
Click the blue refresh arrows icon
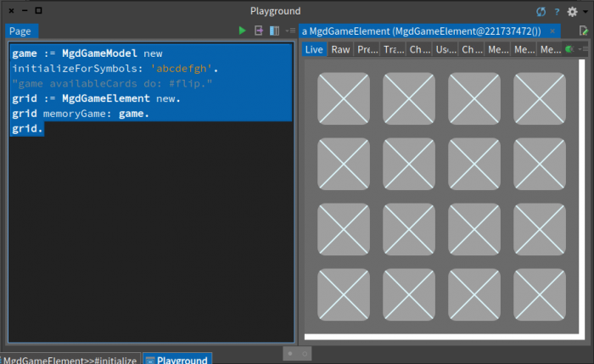[541, 12]
